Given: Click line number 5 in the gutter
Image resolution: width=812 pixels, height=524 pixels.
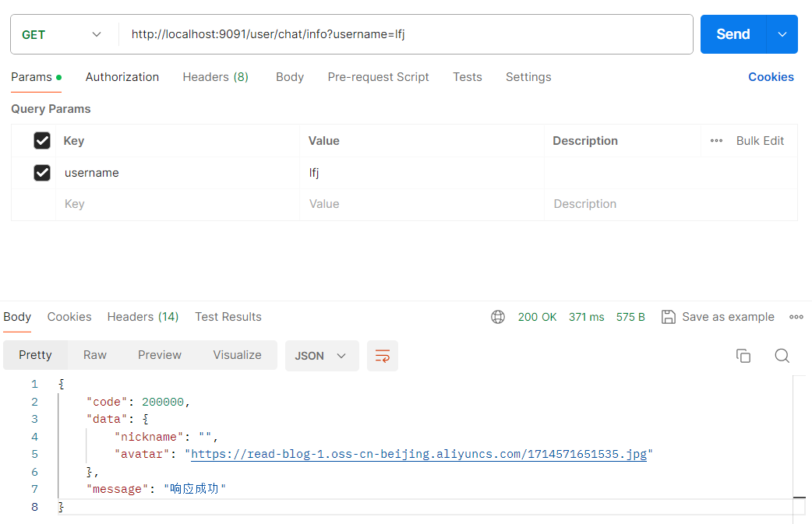Looking at the screenshot, I should [35, 454].
